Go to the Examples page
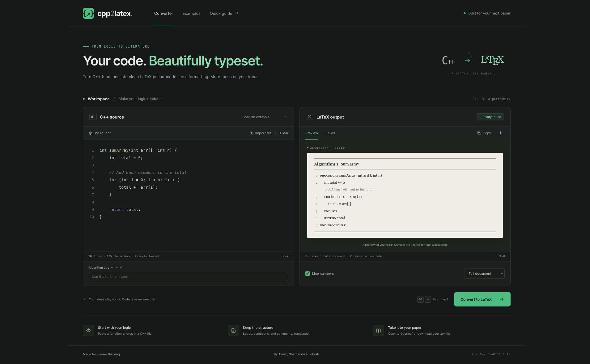This screenshot has height=364, width=590. click(x=191, y=13)
